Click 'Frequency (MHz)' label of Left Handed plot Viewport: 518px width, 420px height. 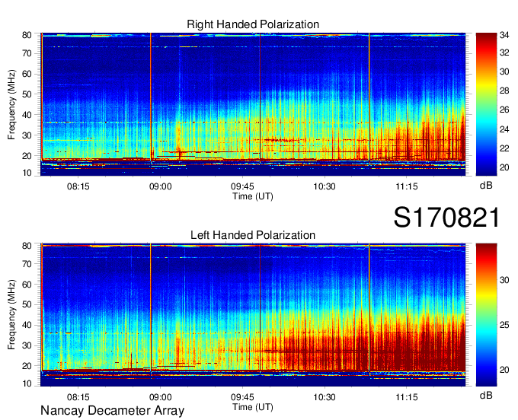click(11, 315)
